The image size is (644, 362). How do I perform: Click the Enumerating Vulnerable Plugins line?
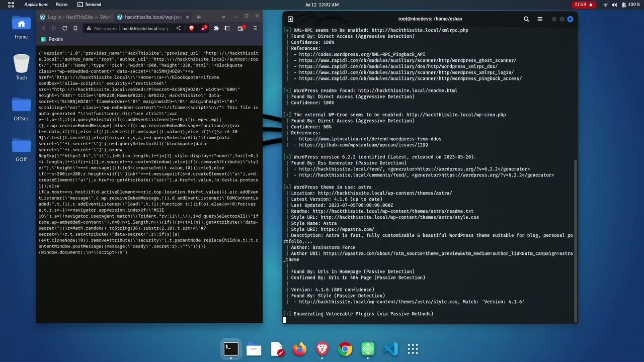pyautogui.click(x=359, y=314)
